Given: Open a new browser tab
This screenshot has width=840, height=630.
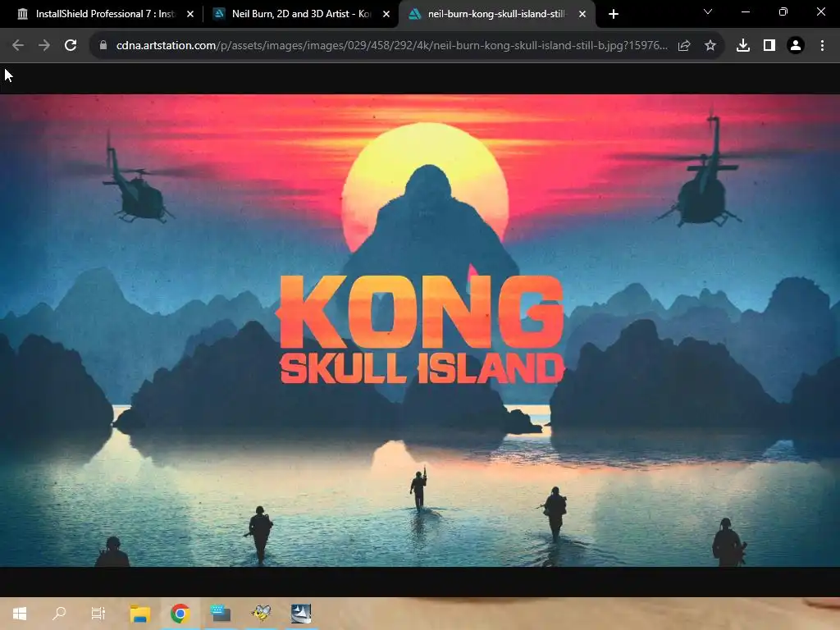Looking at the screenshot, I should (614, 14).
